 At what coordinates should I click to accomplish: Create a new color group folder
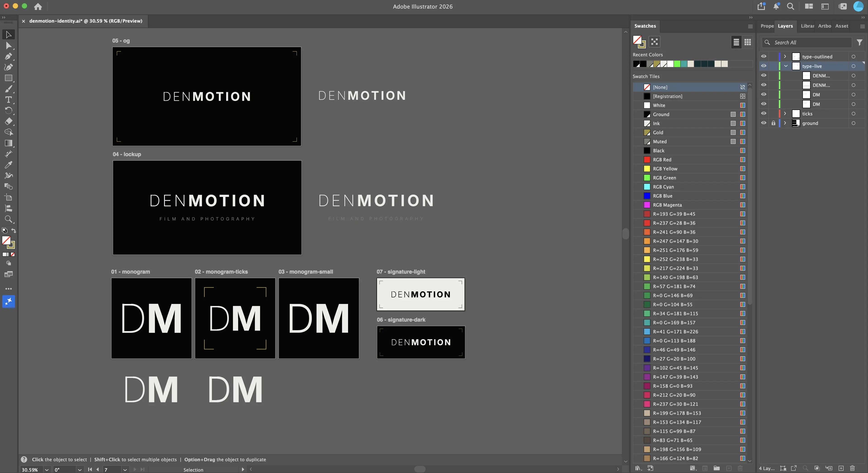pos(717,468)
